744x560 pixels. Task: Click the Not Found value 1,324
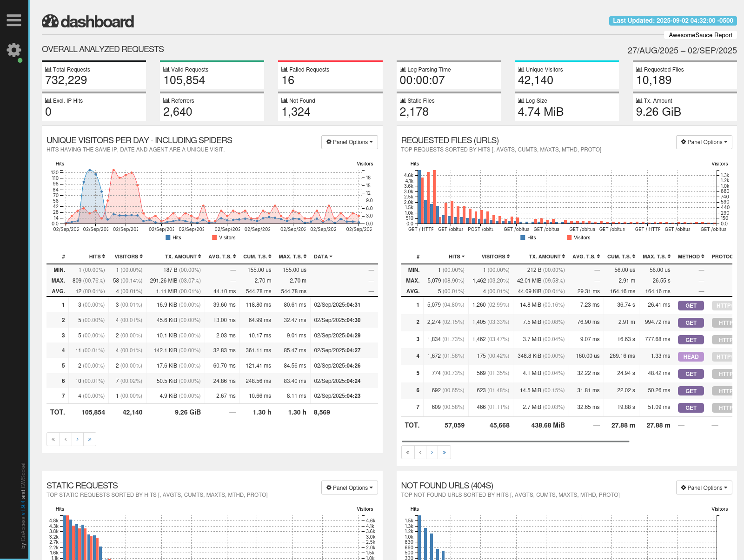[296, 112]
